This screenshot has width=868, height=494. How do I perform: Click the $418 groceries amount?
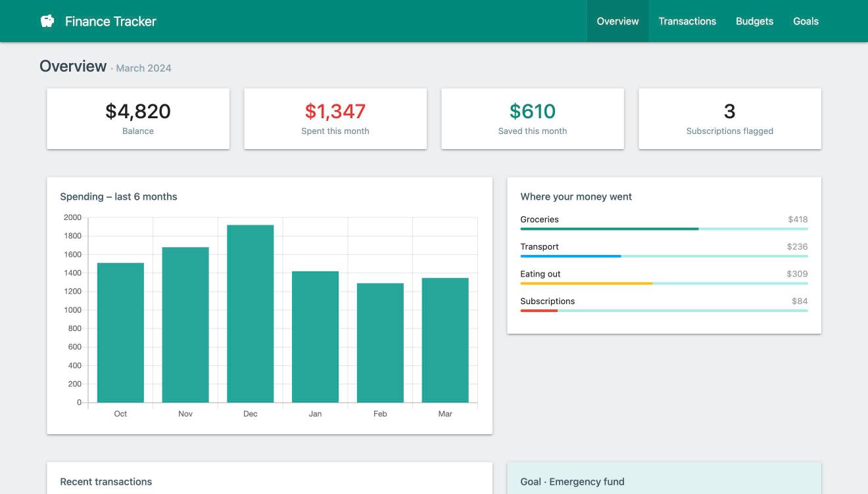798,219
